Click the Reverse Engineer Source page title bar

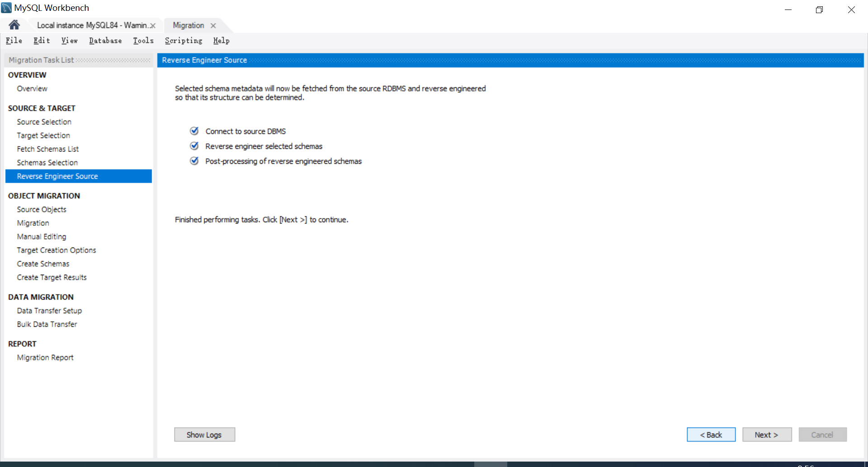point(510,60)
